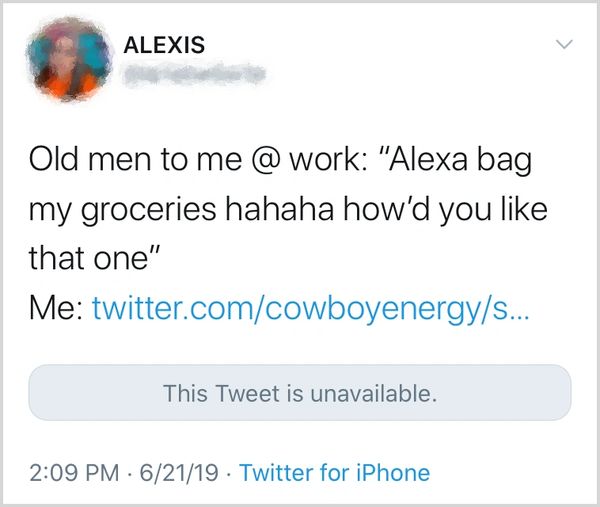This screenshot has height=507, width=600.
Task: Click the separator dot after 6/21/19
Action: pyautogui.click(x=230, y=472)
